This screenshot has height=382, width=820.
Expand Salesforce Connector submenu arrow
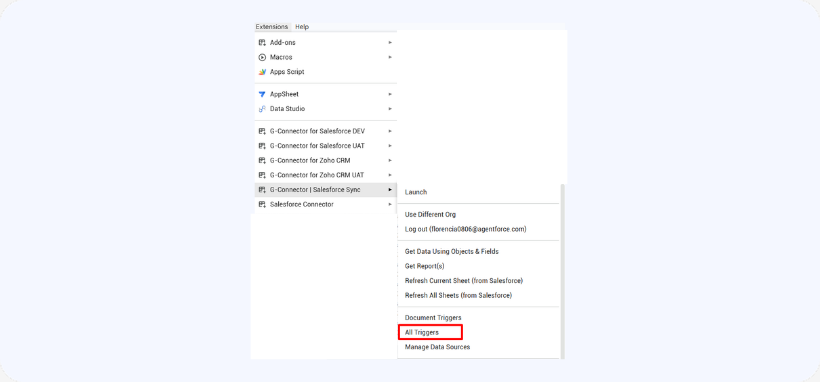(390, 205)
